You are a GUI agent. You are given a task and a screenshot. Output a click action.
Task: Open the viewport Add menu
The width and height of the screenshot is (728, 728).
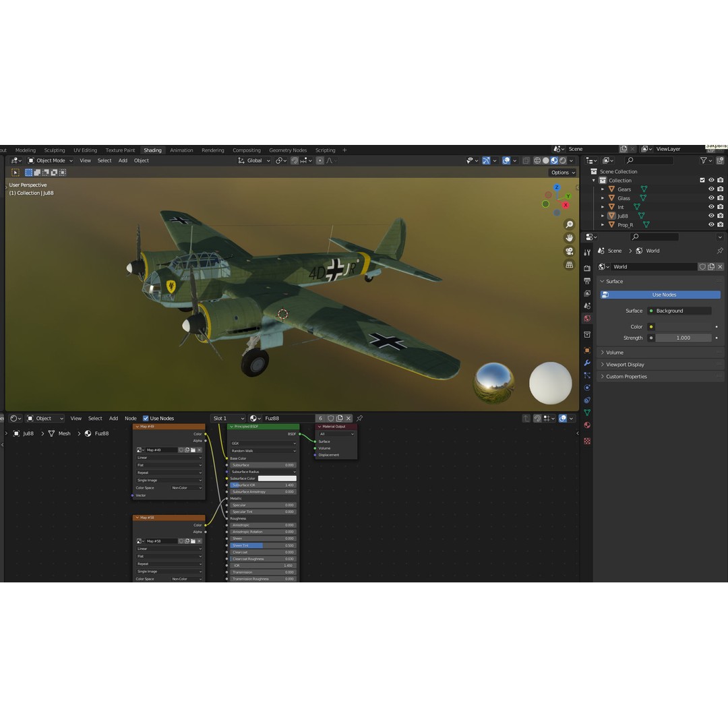123,160
